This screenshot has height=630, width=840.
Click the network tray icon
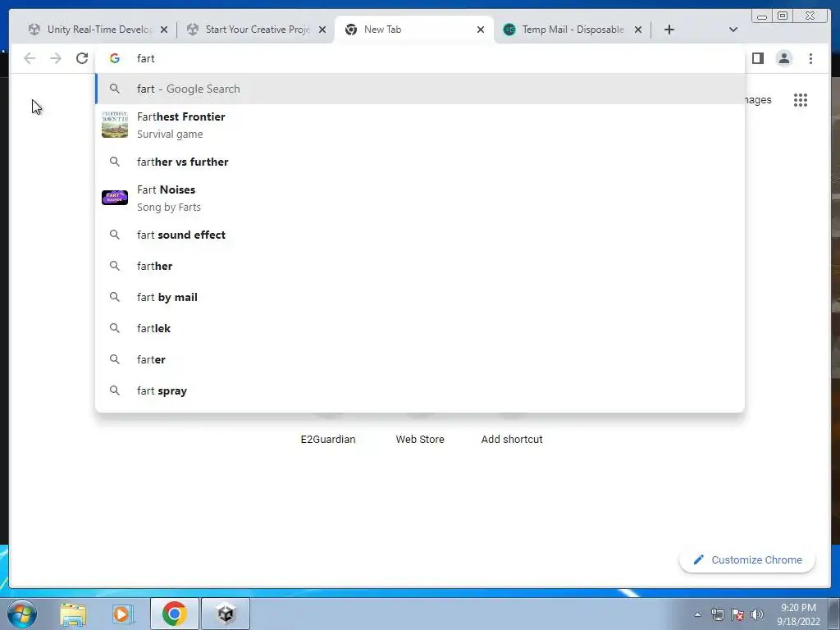pos(717,614)
